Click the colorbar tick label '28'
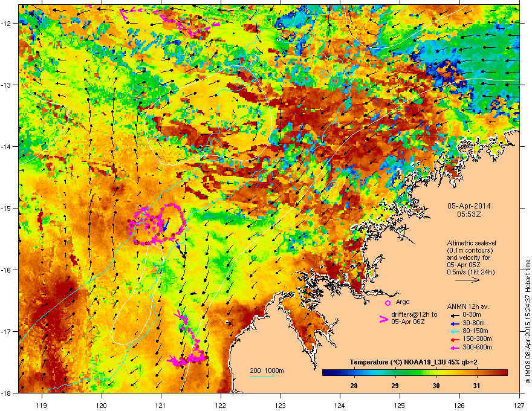Image resolution: width=532 pixels, height=411 pixels. point(354,386)
